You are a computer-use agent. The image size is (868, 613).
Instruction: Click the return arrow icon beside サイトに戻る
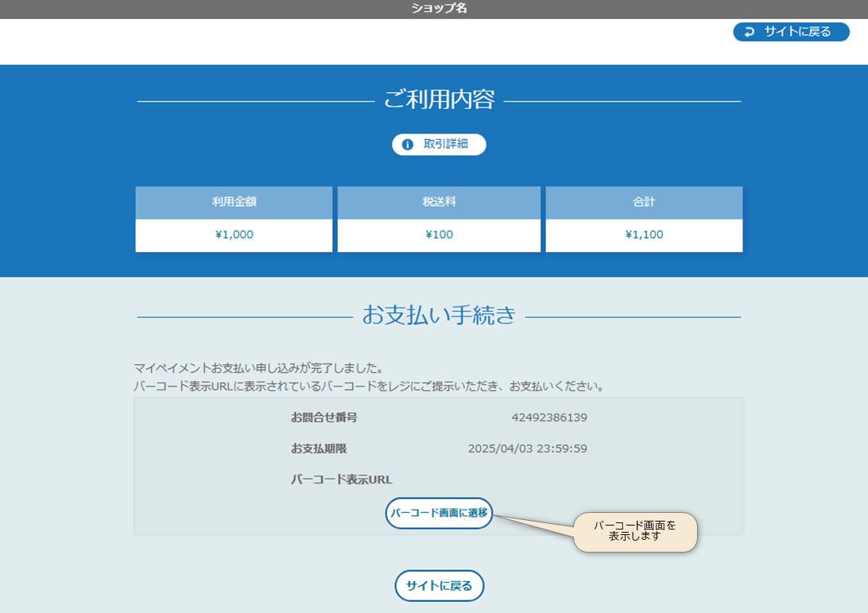[749, 32]
